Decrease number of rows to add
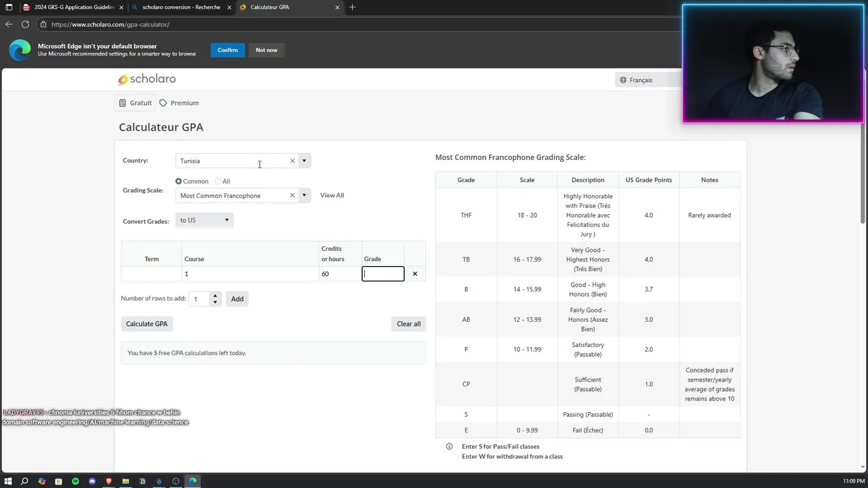 (215, 302)
